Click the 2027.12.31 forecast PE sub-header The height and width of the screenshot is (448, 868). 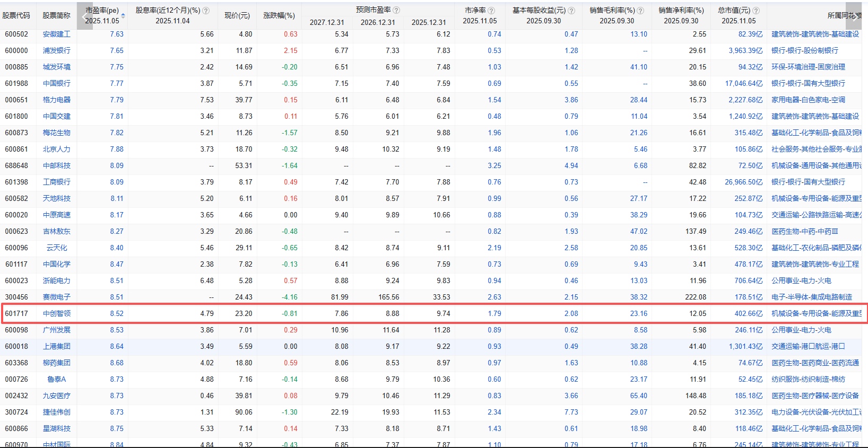(327, 22)
